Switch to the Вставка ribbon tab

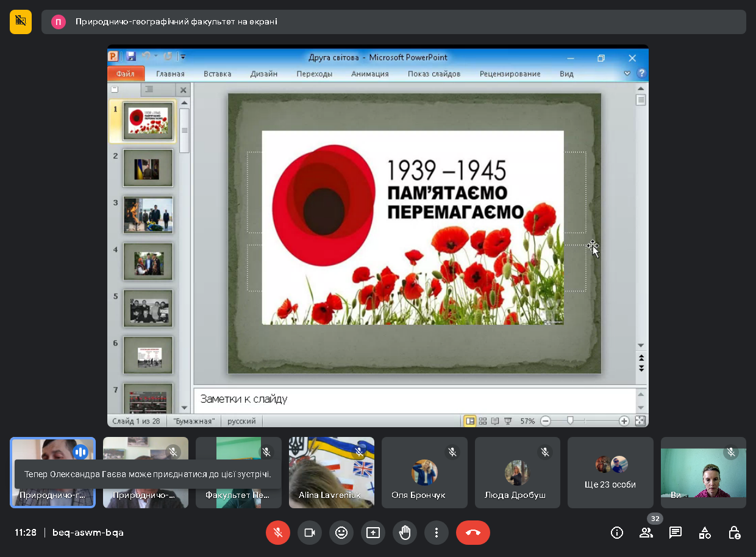point(218,74)
